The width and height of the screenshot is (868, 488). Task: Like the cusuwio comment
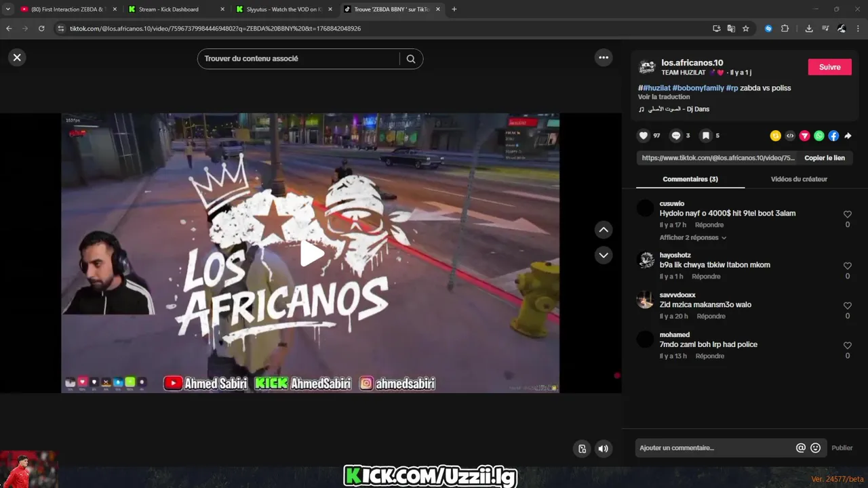point(847,214)
